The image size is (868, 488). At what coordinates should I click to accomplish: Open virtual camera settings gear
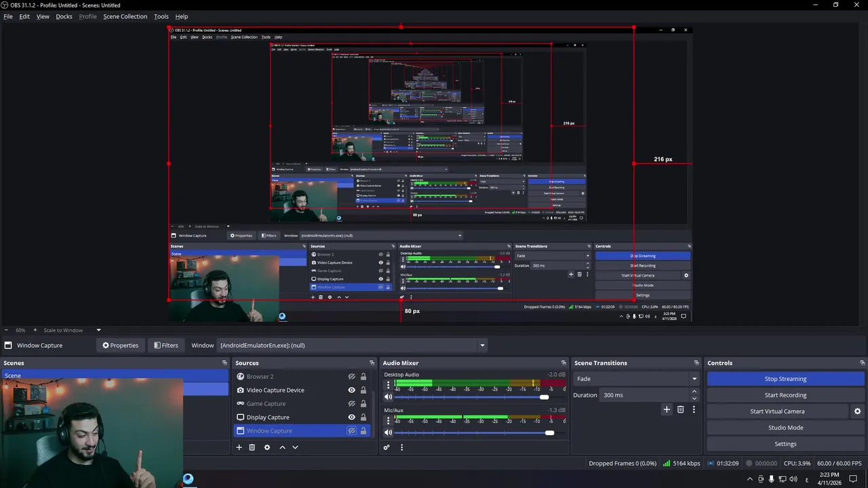pos(857,411)
